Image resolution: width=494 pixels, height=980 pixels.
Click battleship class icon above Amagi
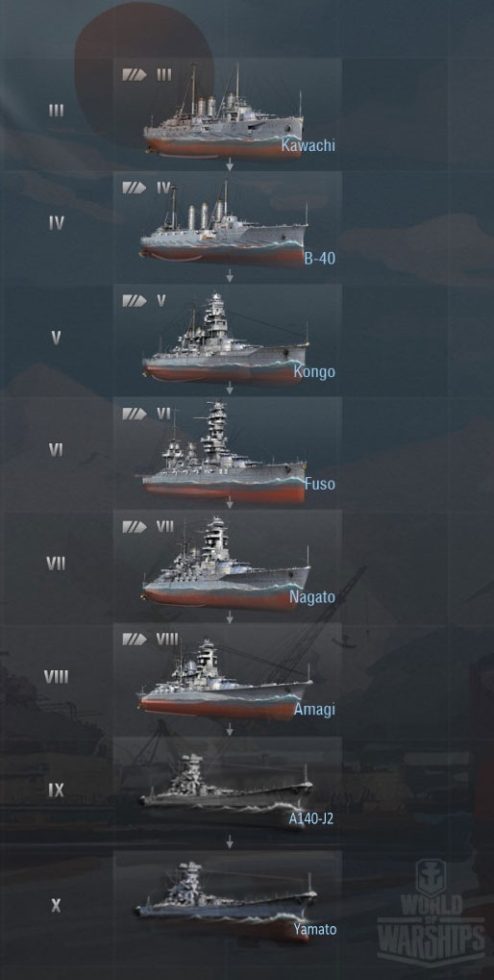click(135, 639)
